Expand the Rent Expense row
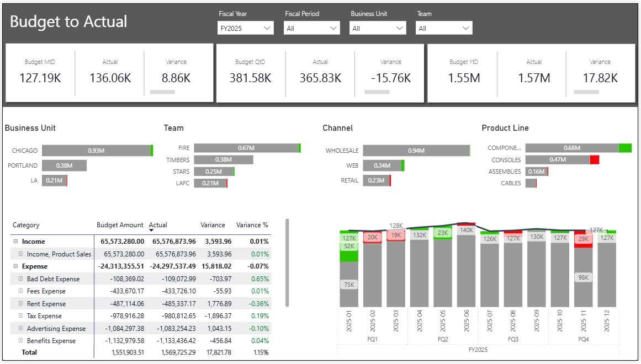The width and height of the screenshot is (641, 364). [20, 303]
